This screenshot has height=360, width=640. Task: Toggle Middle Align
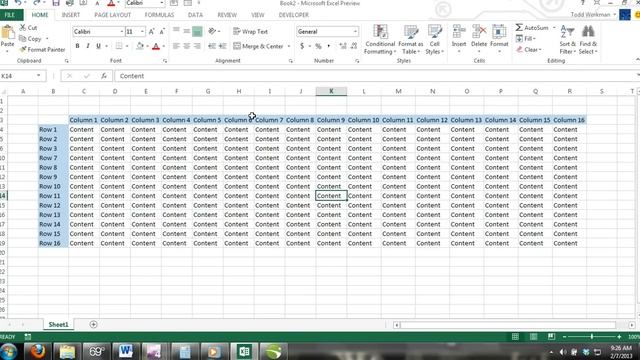click(x=187, y=31)
